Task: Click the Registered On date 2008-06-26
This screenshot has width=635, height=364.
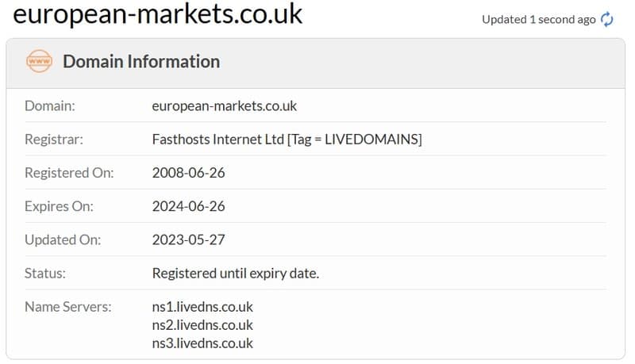Action: (x=188, y=173)
